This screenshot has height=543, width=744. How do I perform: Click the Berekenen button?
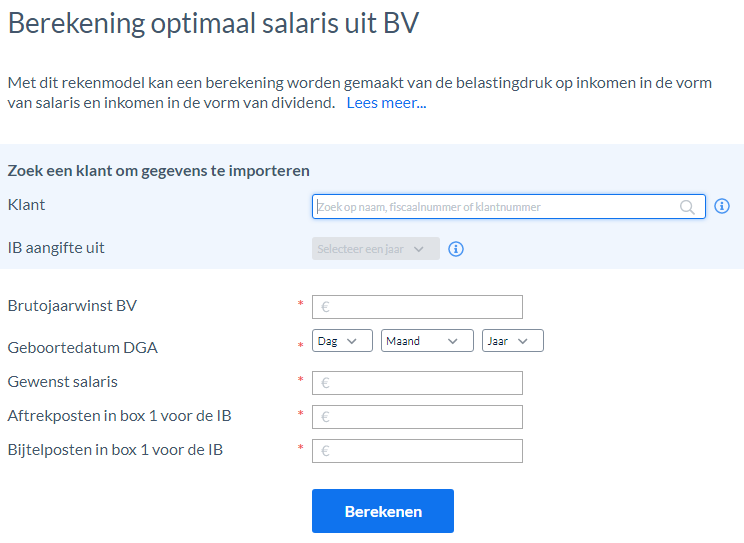click(383, 511)
